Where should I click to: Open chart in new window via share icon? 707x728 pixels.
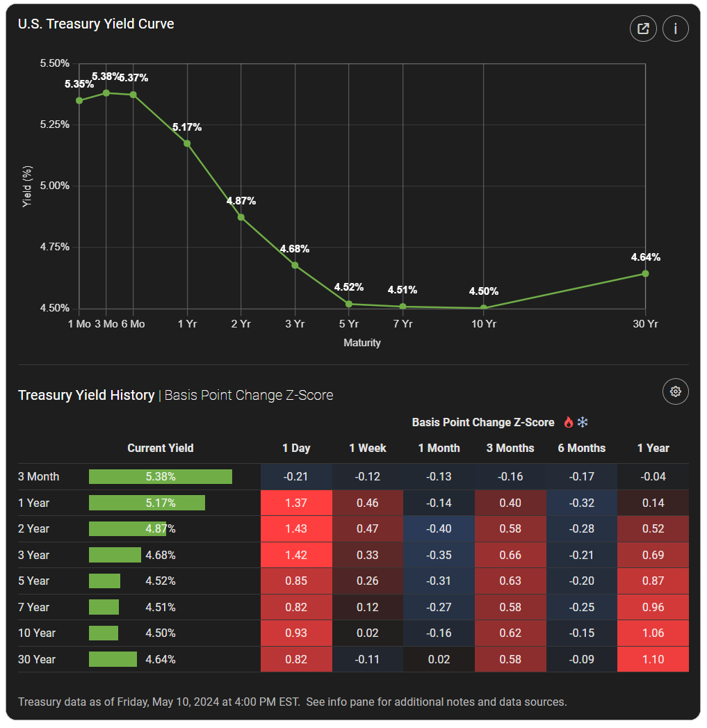click(642, 29)
